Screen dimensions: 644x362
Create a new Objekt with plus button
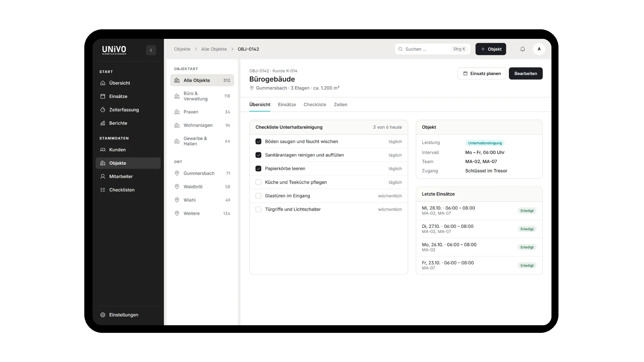(491, 49)
